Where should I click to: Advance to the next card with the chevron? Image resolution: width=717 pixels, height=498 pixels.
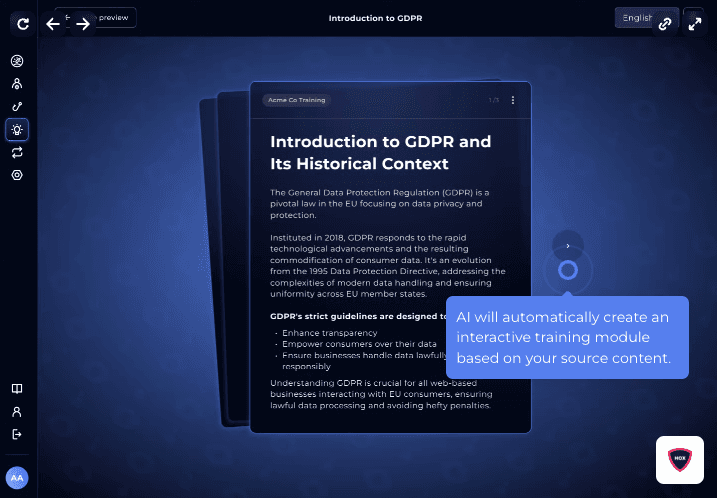(x=567, y=245)
